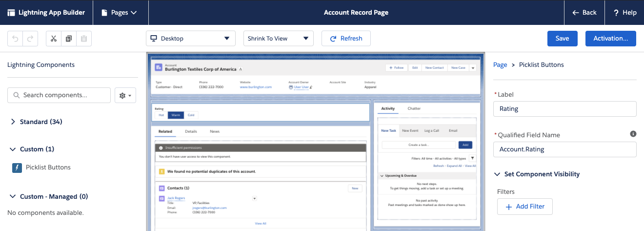Click the Edit button on account

[415, 68]
